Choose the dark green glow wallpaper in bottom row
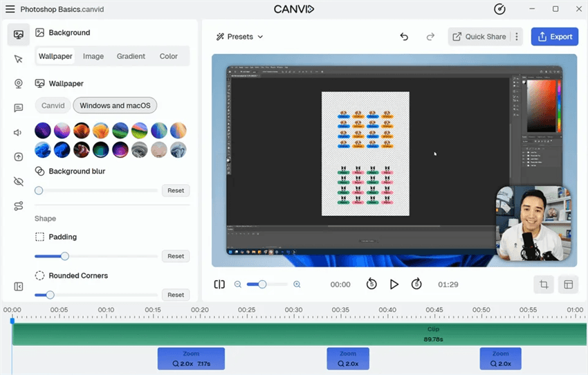This screenshot has height=375, width=588. tap(100, 149)
